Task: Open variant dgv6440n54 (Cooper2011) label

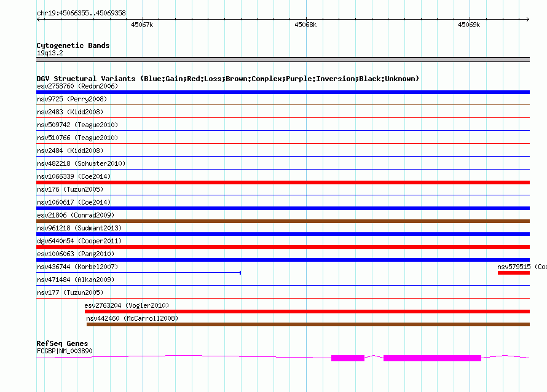Action: pos(79,241)
